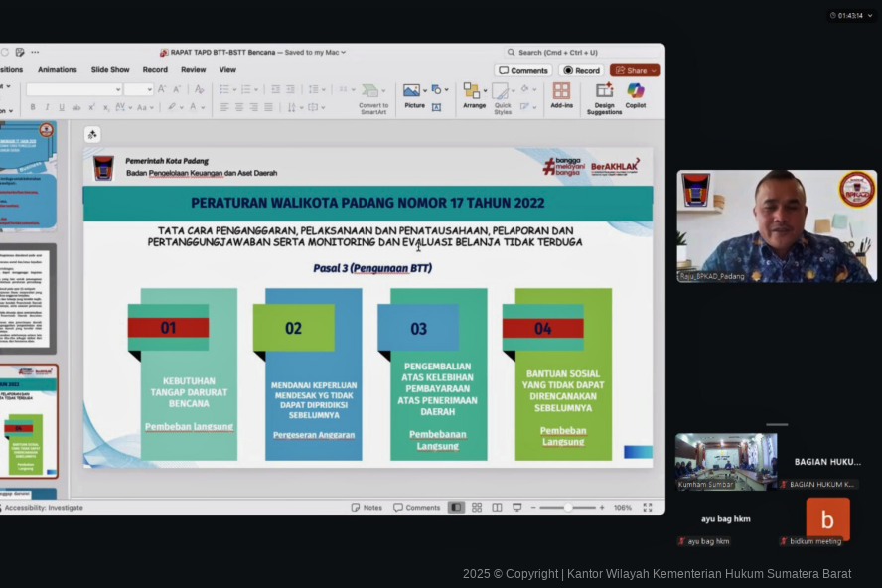The width and height of the screenshot is (882, 588).
Task: Click the Arrange icon in ribbon
Action: [474, 94]
